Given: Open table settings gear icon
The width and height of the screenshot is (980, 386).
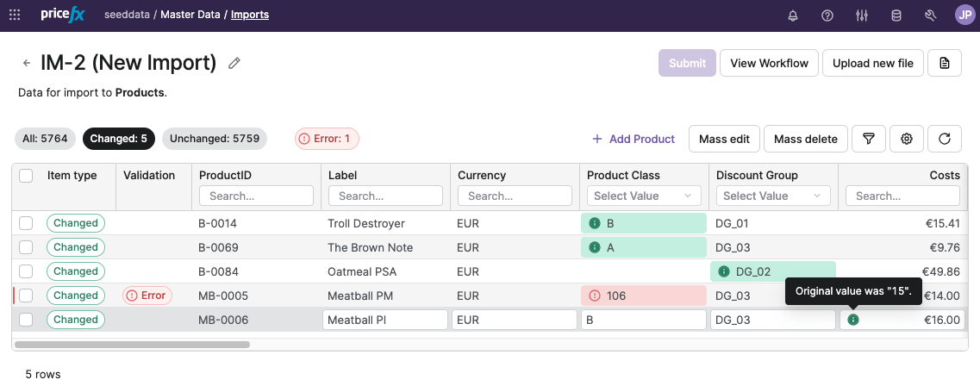Looking at the screenshot, I should (907, 139).
